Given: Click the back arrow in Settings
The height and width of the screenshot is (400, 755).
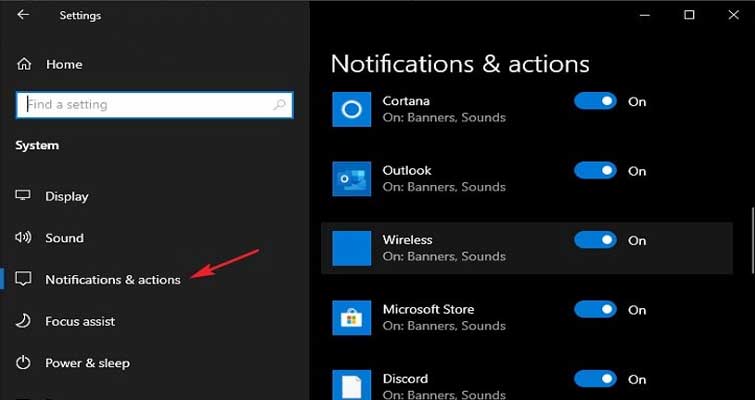Looking at the screenshot, I should point(23,15).
